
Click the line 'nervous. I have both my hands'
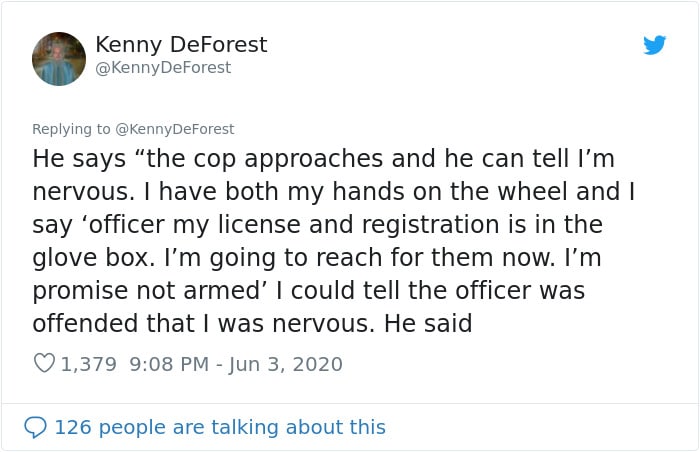click(333, 192)
